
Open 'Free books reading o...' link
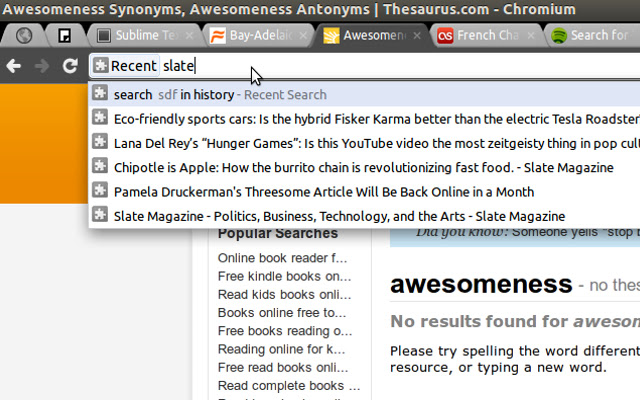(285, 331)
